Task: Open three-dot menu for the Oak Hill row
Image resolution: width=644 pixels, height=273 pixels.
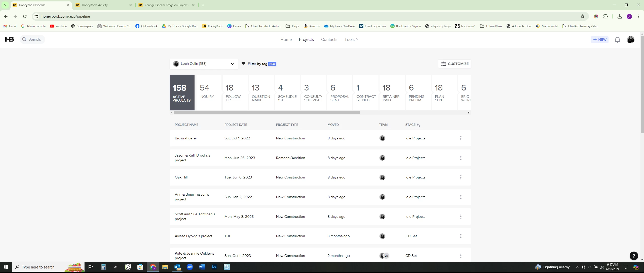Action: (x=461, y=177)
